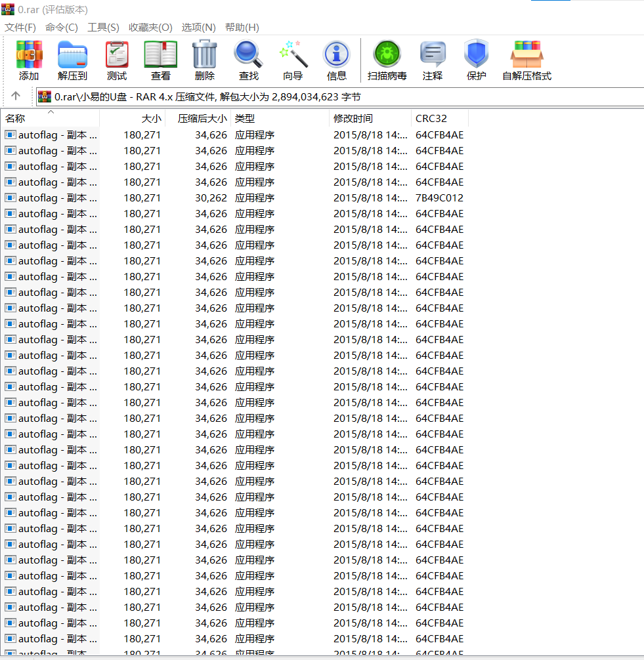
Task: Open the Favorites (收藏夹) menu
Action: (x=150, y=28)
